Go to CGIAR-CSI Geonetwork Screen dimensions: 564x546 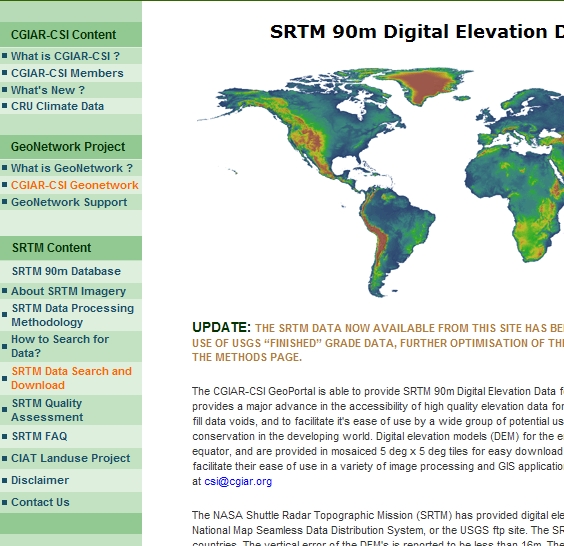pyautogui.click(x=74, y=185)
